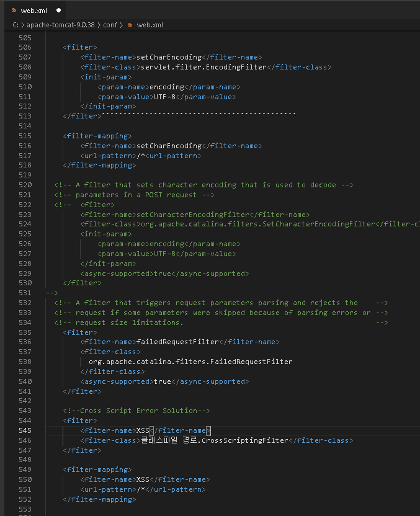Click 'UTF-8' value on line 511
The height and width of the screenshot is (516, 420).
tap(164, 97)
